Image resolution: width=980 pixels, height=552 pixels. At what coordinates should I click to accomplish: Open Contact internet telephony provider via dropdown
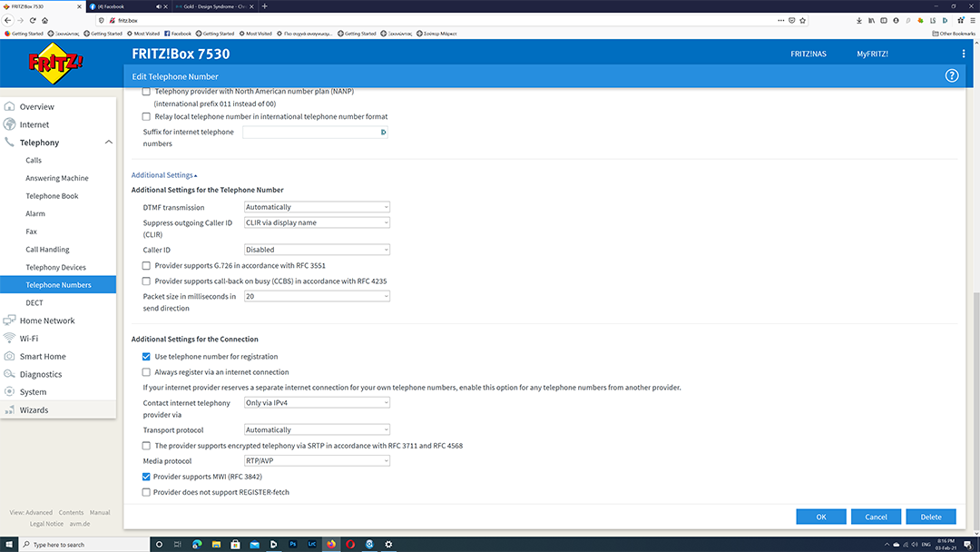click(317, 402)
